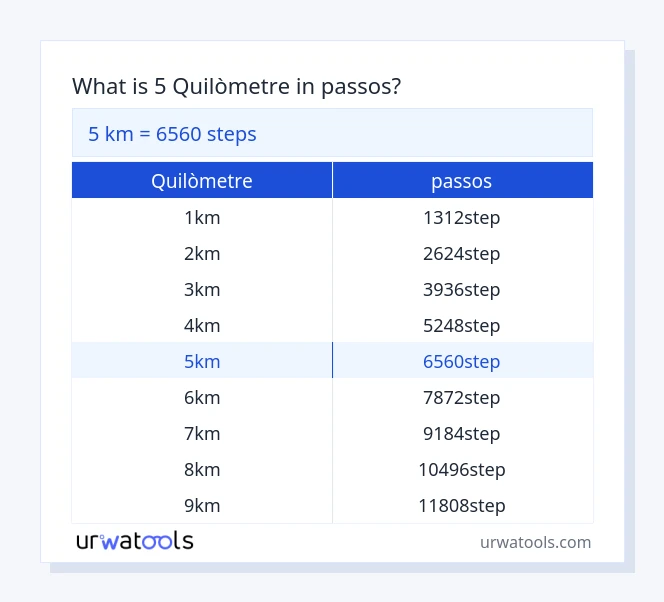This screenshot has width=664, height=602.
Task: Select the 5248step cell
Action: (462, 325)
